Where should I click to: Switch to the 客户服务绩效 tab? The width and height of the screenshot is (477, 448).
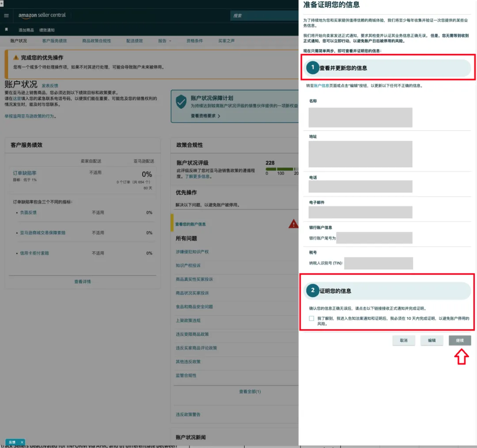(54, 41)
